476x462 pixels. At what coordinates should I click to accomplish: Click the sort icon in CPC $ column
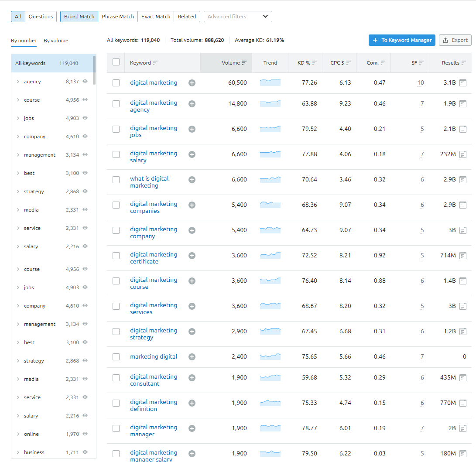click(x=349, y=63)
